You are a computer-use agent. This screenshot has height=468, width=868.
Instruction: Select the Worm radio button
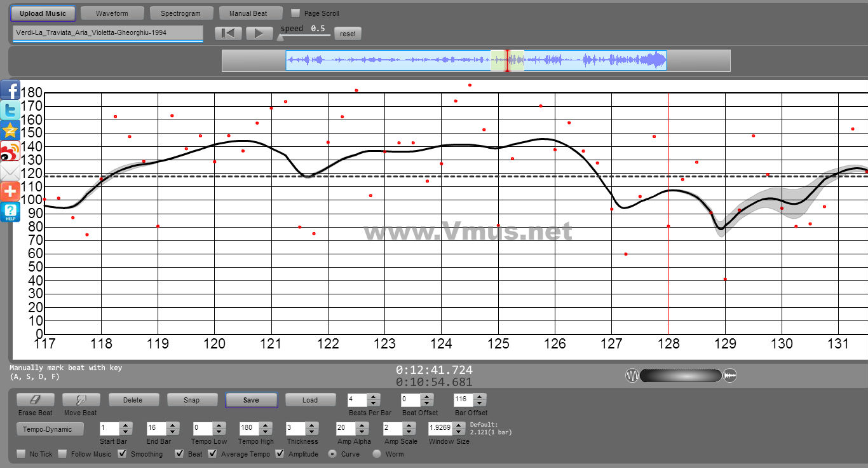coord(377,454)
